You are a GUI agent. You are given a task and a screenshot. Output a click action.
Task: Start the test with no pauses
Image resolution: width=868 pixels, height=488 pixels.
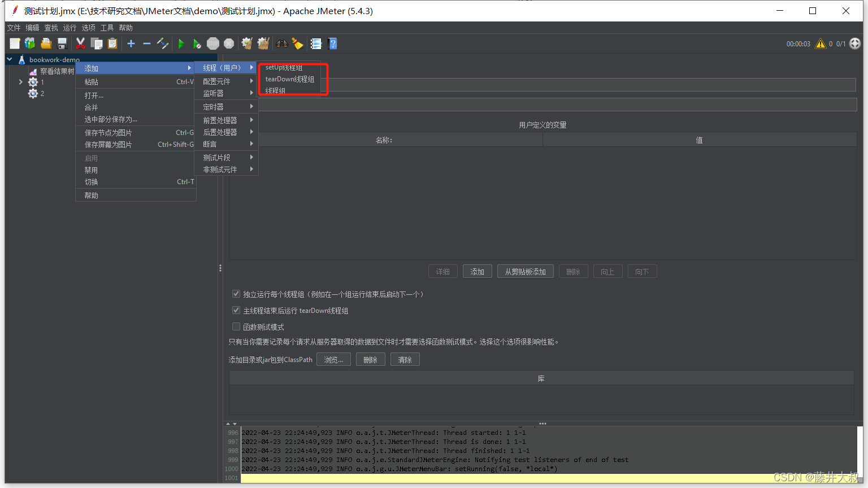197,43
